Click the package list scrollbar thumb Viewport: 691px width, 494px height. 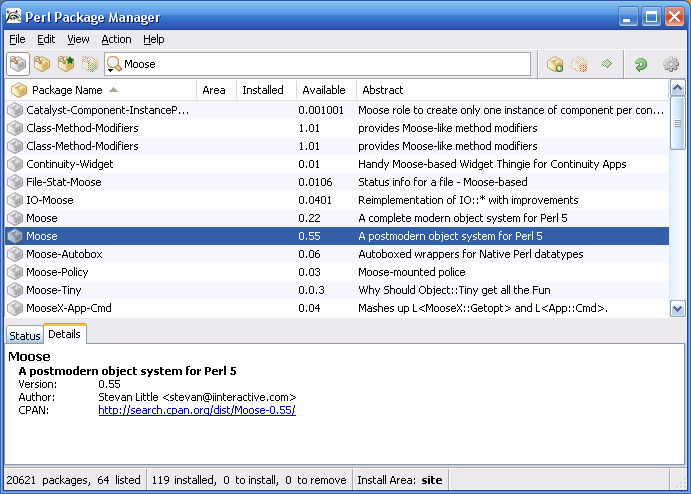click(x=677, y=124)
